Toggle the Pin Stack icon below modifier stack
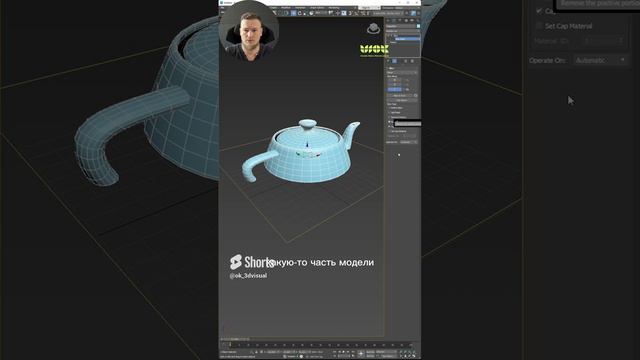 pyautogui.click(x=388, y=61)
